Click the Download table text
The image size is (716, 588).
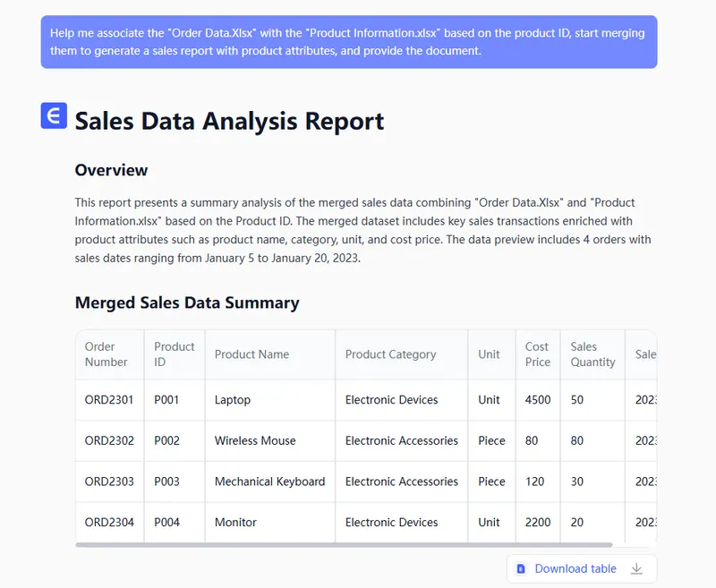575,568
